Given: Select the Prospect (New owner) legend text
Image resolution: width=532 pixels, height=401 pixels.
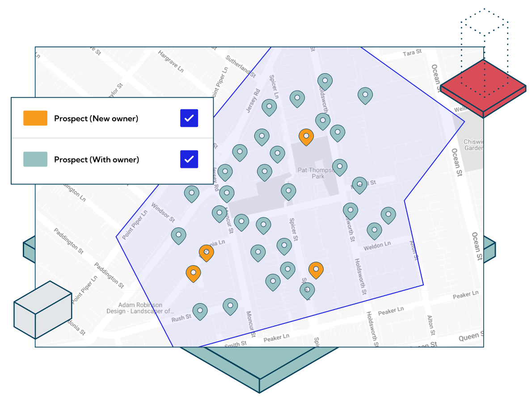Looking at the screenshot, I should coord(96,118).
